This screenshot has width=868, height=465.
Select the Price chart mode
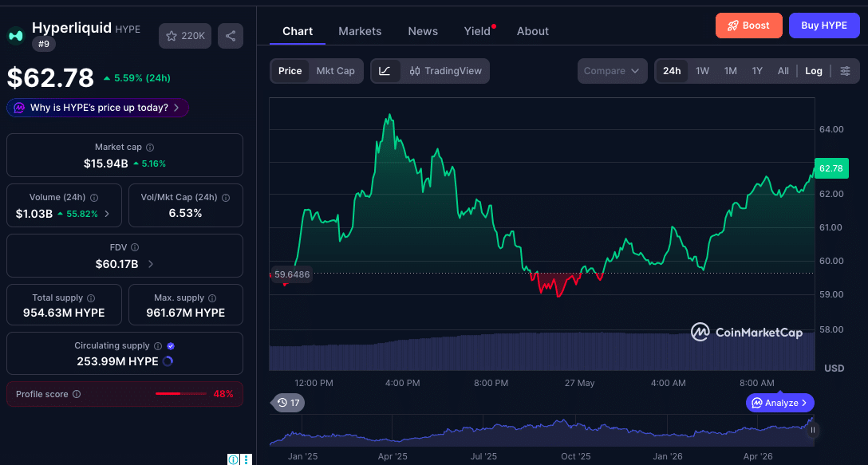pyautogui.click(x=290, y=71)
